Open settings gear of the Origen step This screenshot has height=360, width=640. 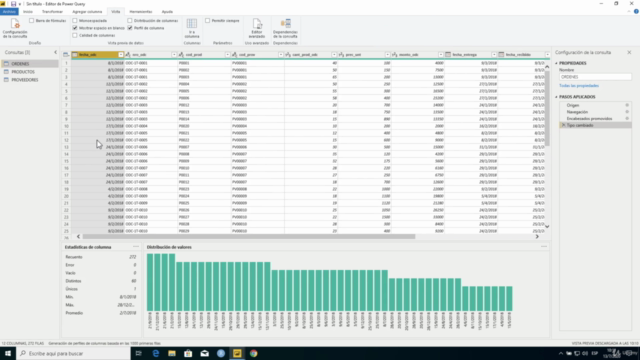[627, 105]
